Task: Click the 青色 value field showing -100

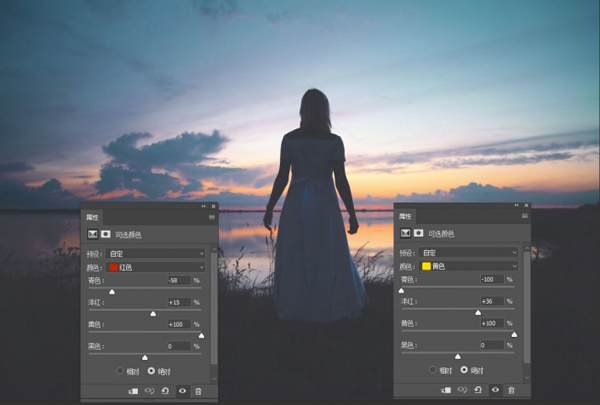Action: pyautogui.click(x=492, y=279)
